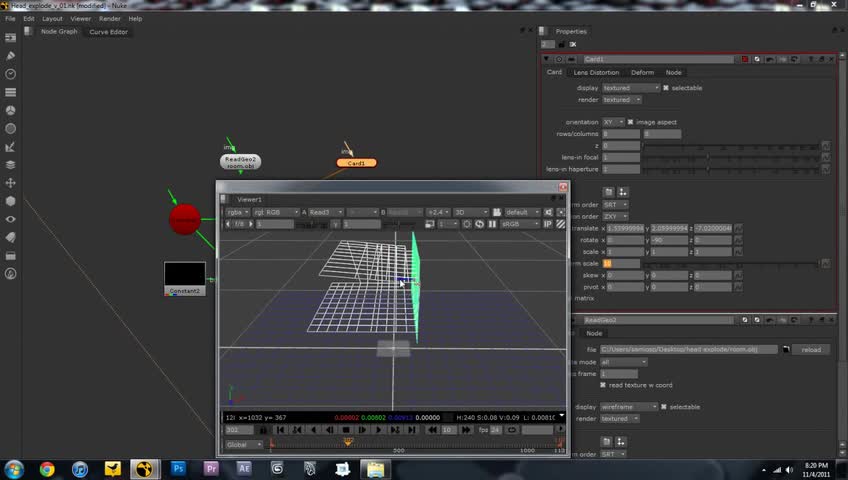Toggle the viewer loop mode button
The width and height of the screenshot is (848, 480).
[512, 430]
